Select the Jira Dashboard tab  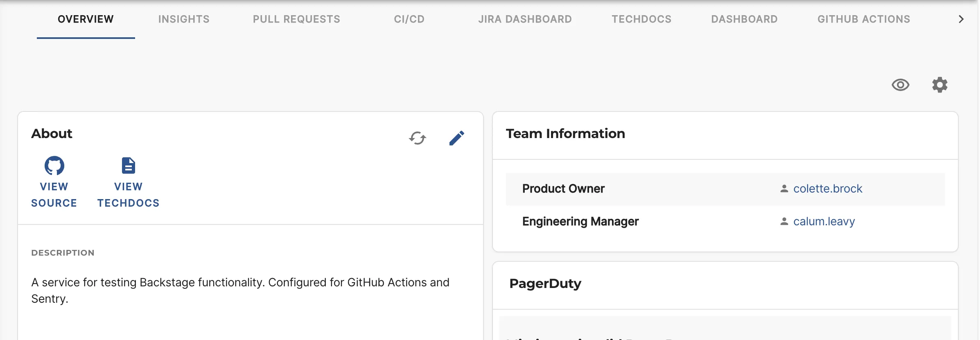pos(525,19)
